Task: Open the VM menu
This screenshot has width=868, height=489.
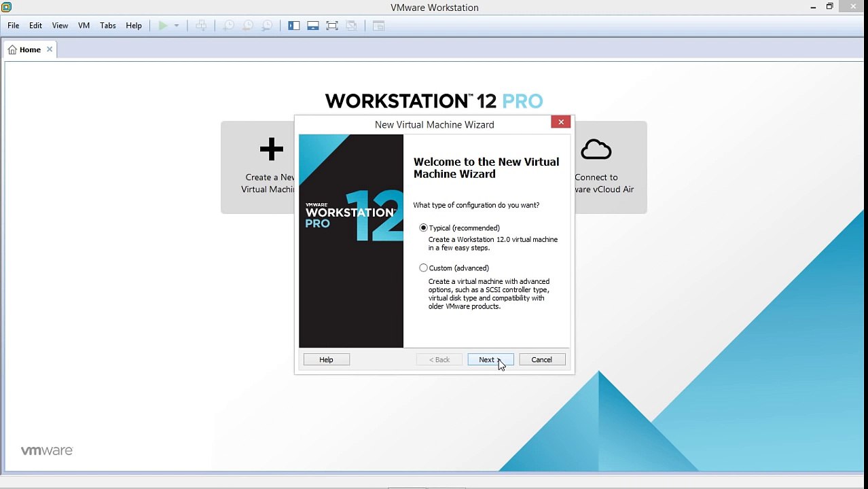Action: [x=84, y=26]
